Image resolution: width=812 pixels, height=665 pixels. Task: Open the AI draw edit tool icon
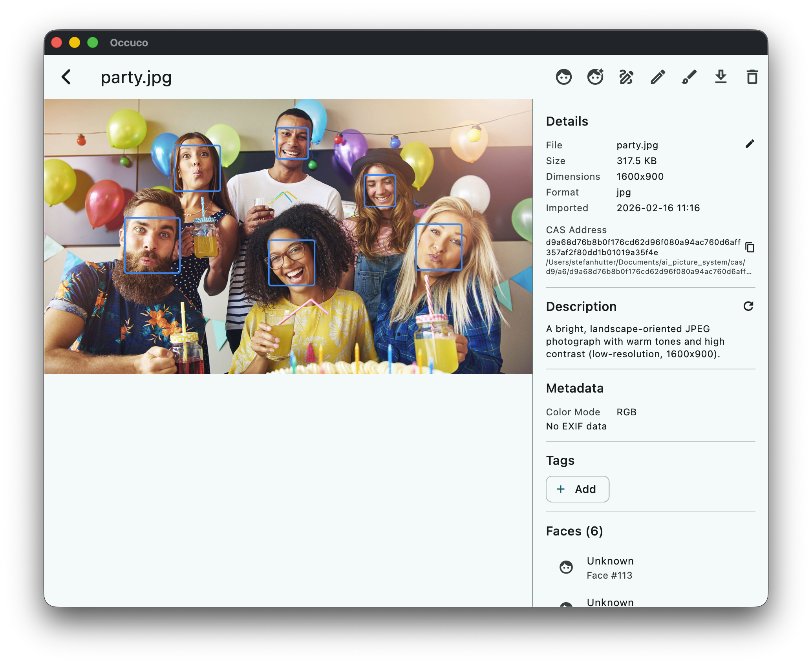626,77
